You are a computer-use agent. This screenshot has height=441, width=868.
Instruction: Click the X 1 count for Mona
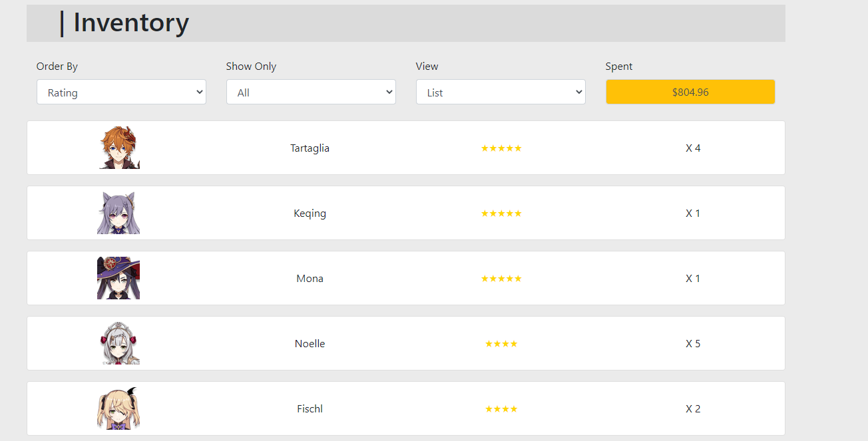pos(693,279)
